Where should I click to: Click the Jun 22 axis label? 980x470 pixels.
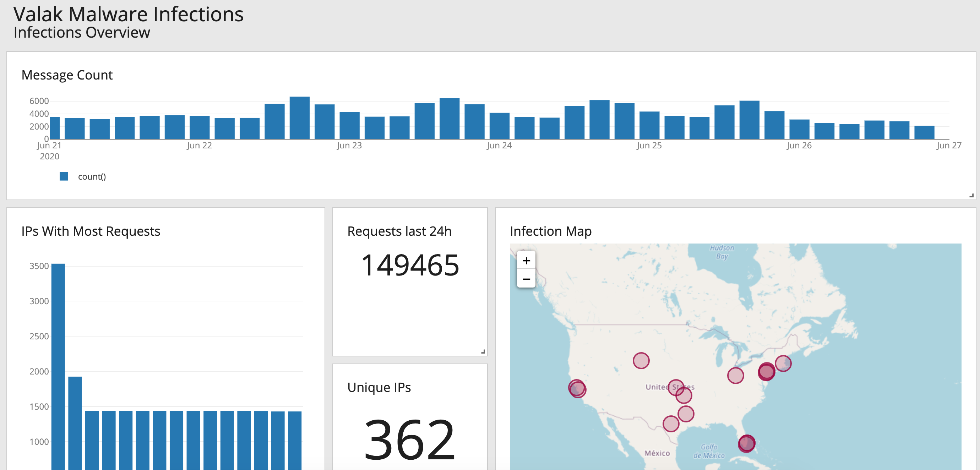(199, 145)
